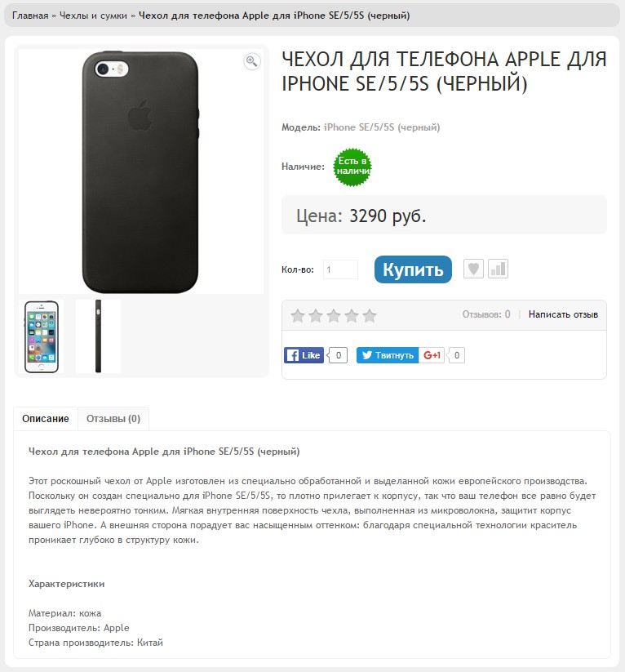Open Чехлы и сумки breadcrumb link

pos(93,16)
